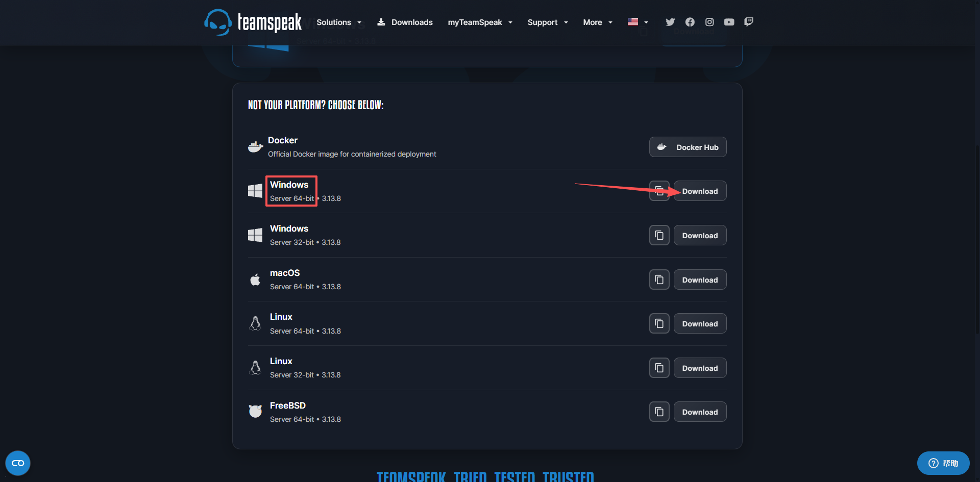This screenshot has height=482, width=980.
Task: Download Linux Server 64-bit
Action: (700, 323)
